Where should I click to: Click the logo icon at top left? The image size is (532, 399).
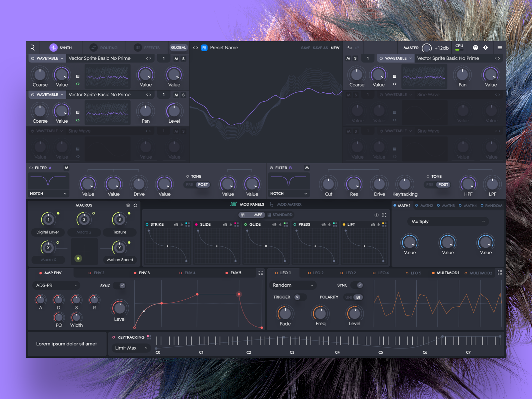pyautogui.click(x=33, y=48)
